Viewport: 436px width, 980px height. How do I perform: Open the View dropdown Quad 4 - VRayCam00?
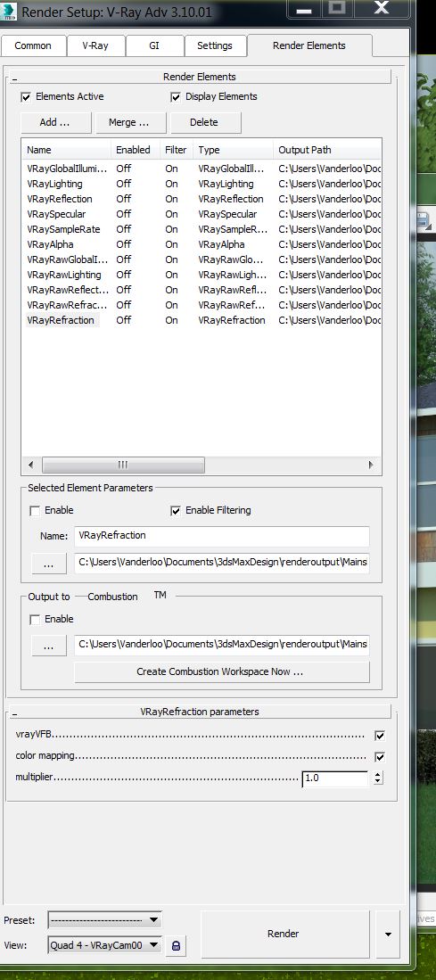pyautogui.click(x=105, y=945)
